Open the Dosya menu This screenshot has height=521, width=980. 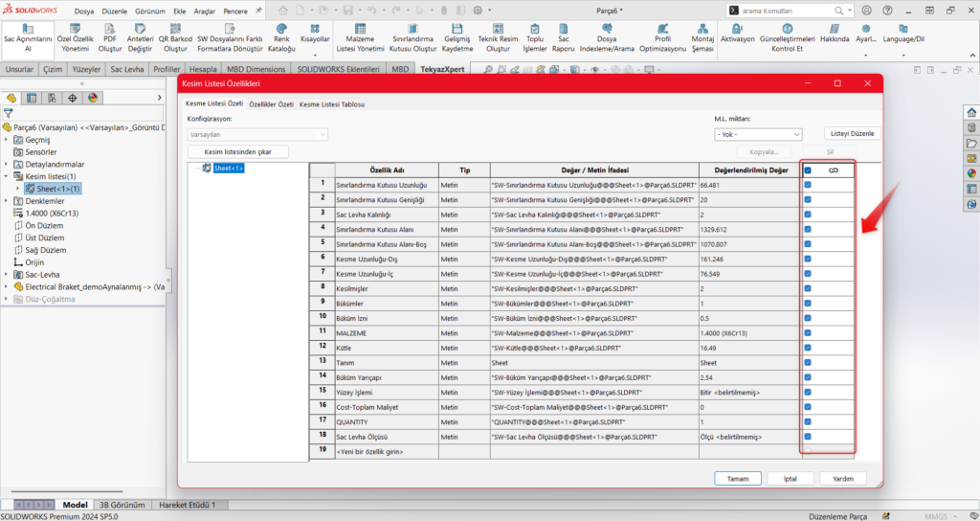tap(84, 11)
